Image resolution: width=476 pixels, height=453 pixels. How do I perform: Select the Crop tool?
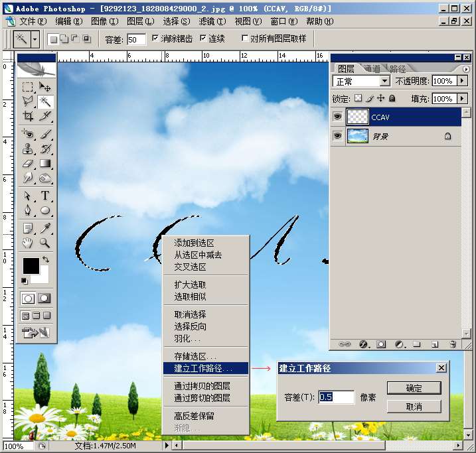coord(28,116)
